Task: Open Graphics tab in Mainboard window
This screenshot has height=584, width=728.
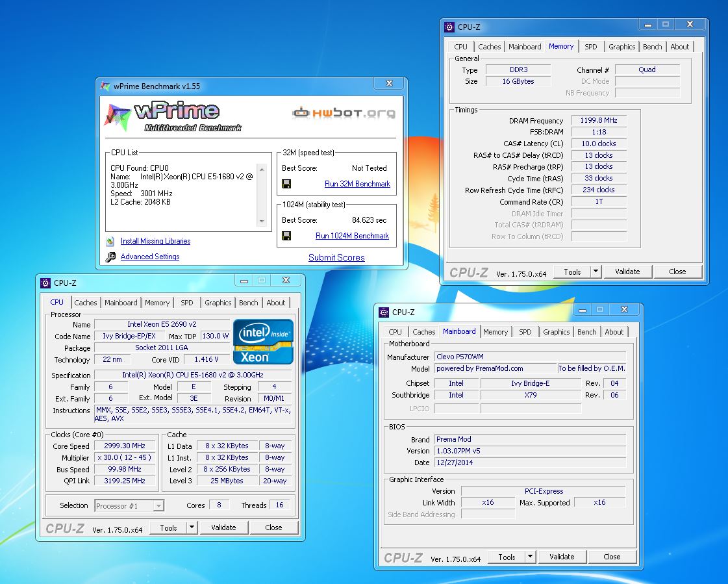Action: pyautogui.click(x=556, y=332)
